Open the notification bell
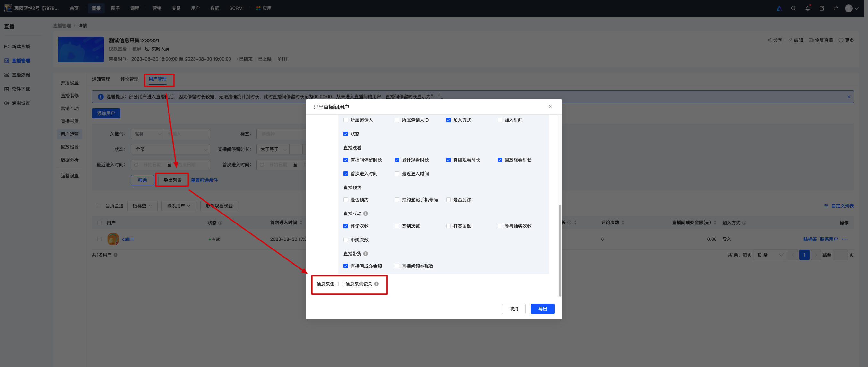The height and width of the screenshot is (367, 868). (807, 8)
